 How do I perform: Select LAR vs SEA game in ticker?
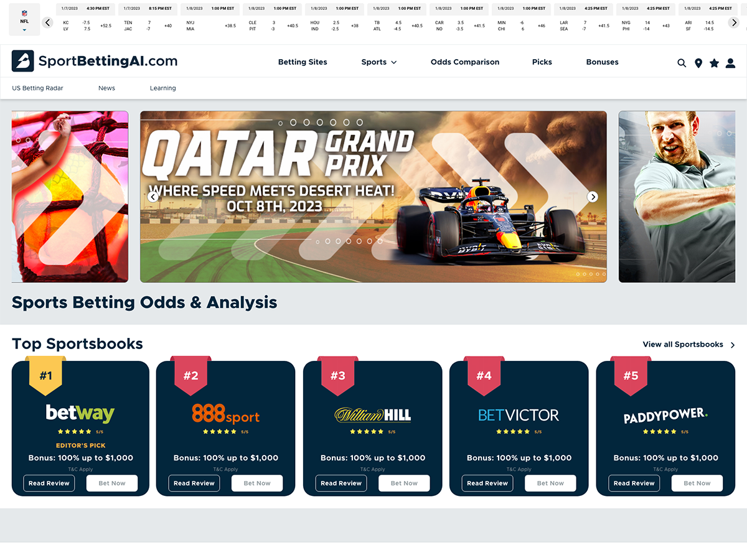click(583, 19)
